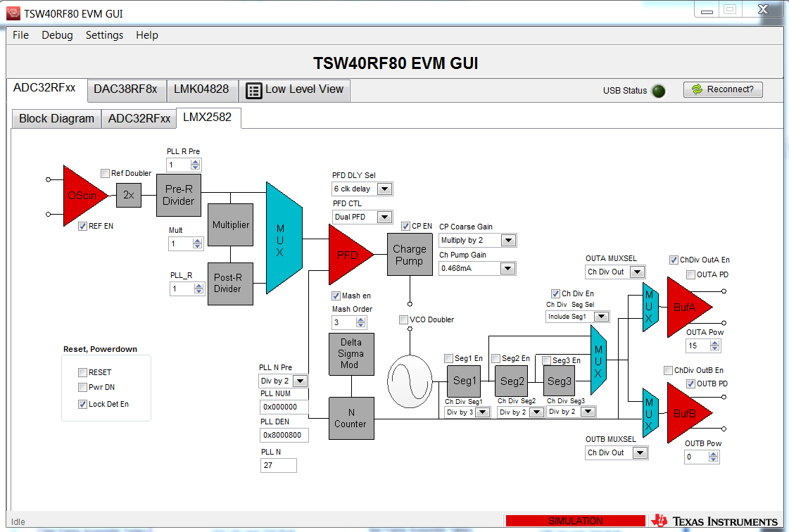Click the green USB Status indicator
The width and height of the screenshot is (789, 532).
658,91
